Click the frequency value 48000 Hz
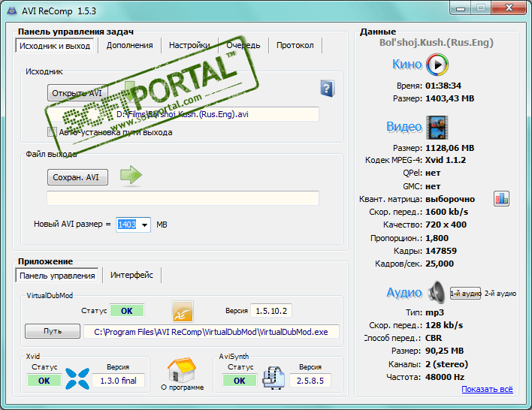 [445, 377]
